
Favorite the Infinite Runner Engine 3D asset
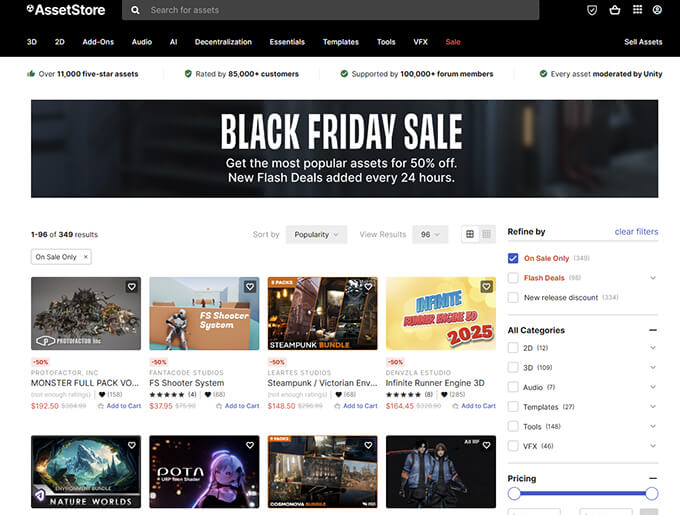click(x=486, y=287)
